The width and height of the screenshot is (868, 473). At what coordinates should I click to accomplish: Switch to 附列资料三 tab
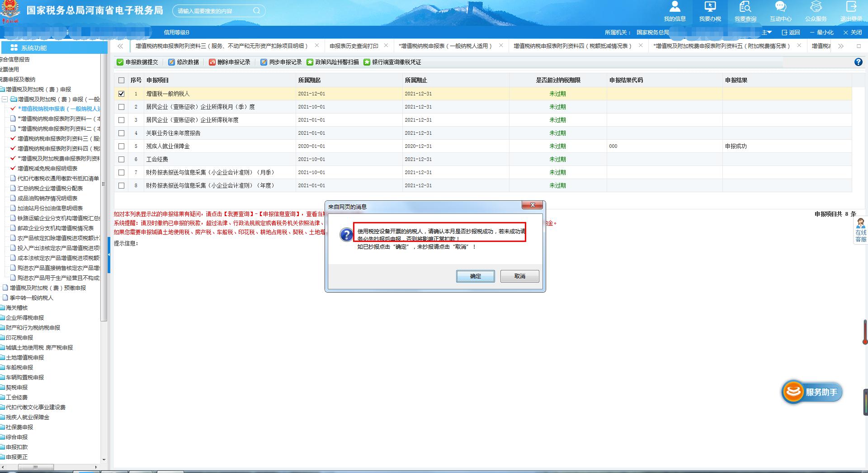click(222, 46)
